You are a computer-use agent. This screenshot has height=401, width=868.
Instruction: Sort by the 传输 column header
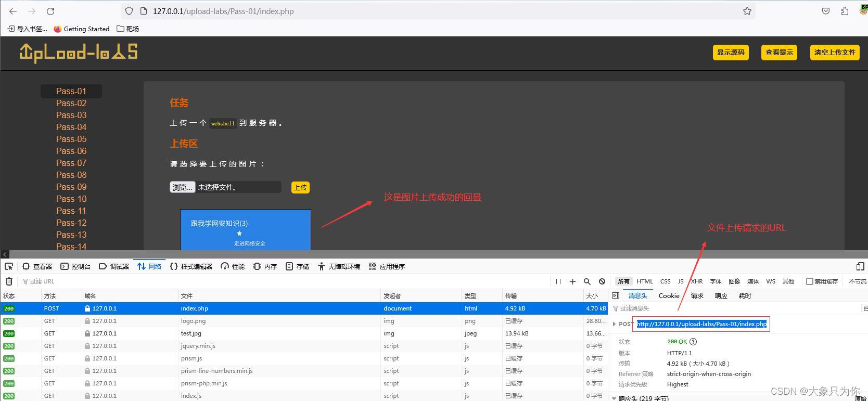point(543,295)
